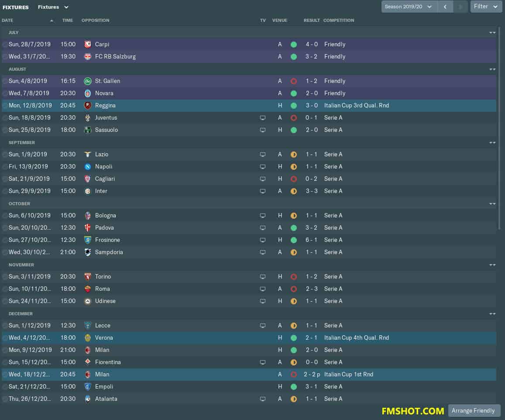The image size is (505, 420).
Task: Click the TV icon on Lazio fixture
Action: pyautogui.click(x=263, y=155)
